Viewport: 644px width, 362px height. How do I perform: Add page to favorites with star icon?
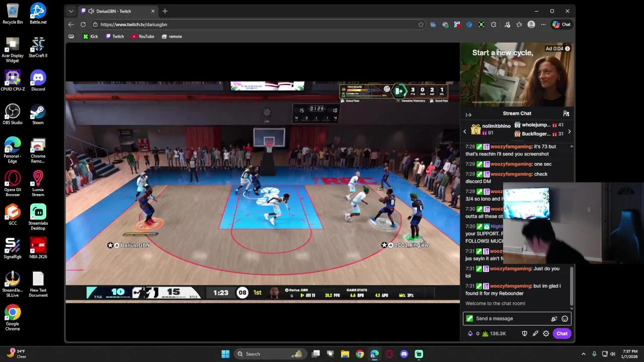(x=421, y=24)
